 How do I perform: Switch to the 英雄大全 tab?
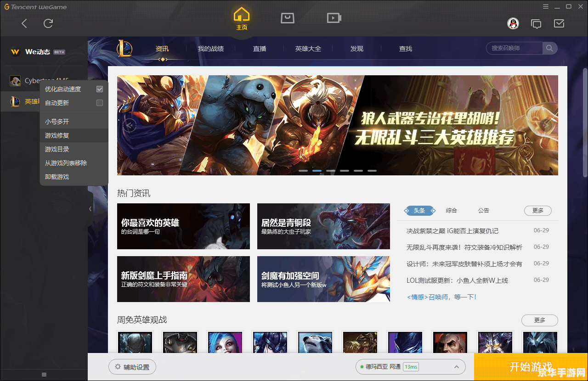308,49
